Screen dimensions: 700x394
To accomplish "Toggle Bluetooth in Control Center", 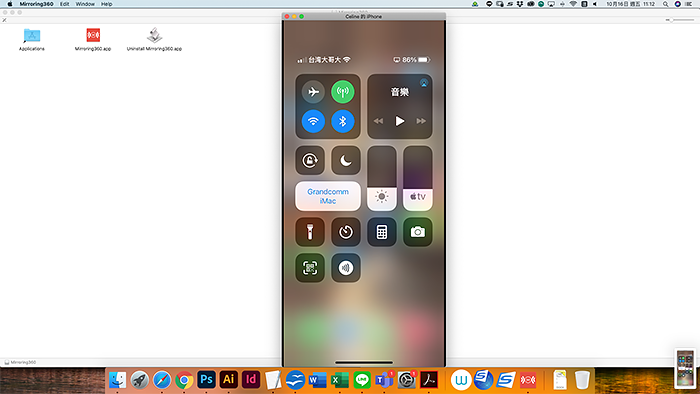I will click(x=343, y=121).
